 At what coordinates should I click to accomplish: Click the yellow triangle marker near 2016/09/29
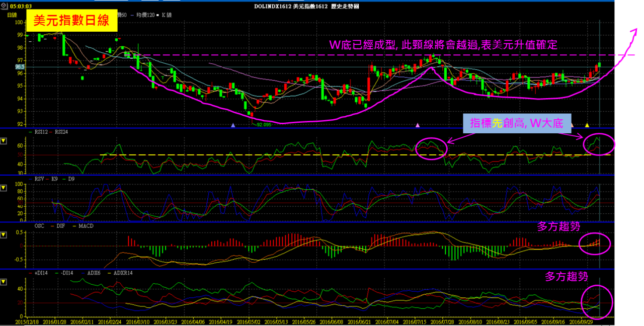point(587,125)
